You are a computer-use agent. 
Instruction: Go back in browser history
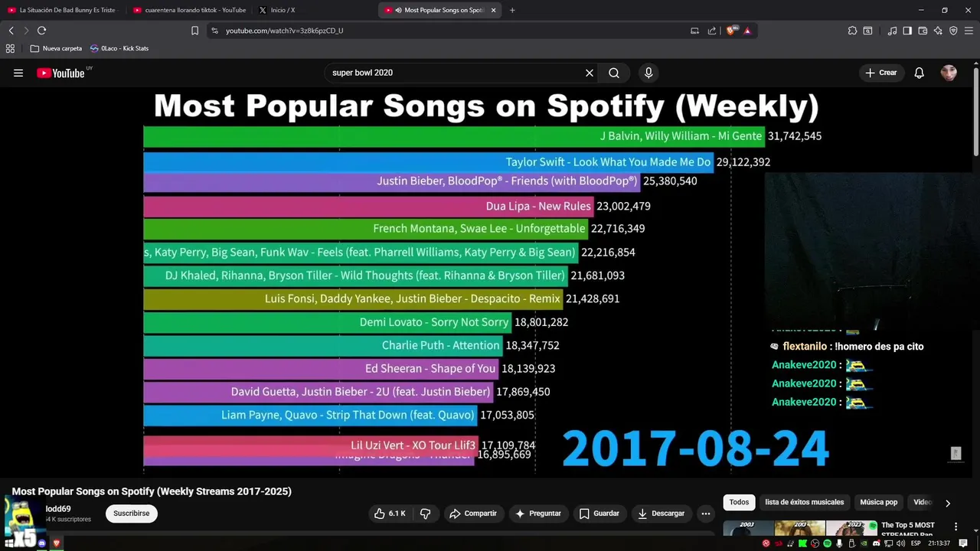11,31
